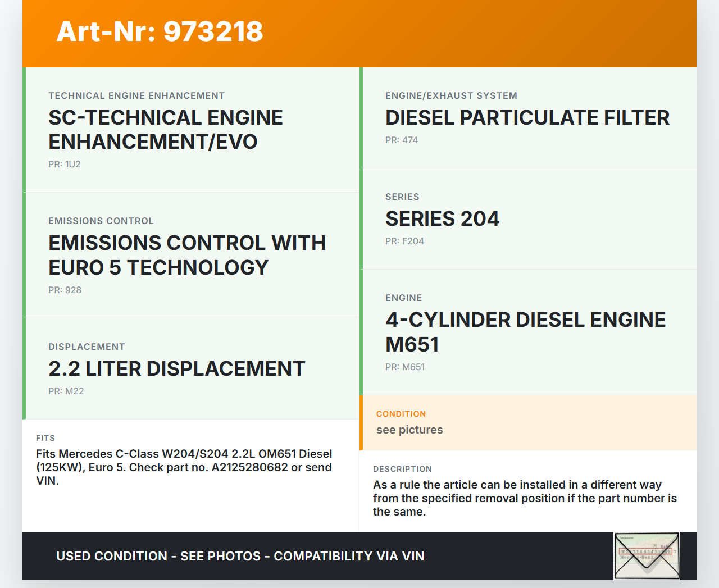Click the Art-Nr: 973218 header title

160,31
